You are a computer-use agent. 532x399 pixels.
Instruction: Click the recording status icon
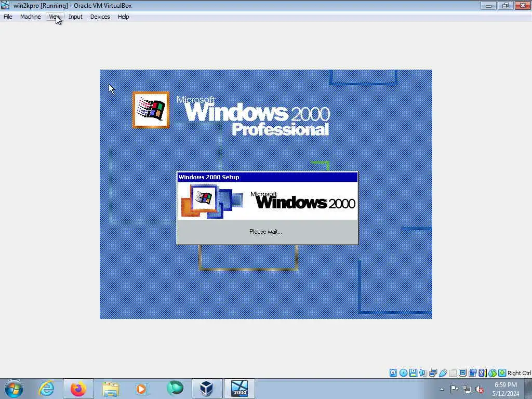point(472,373)
